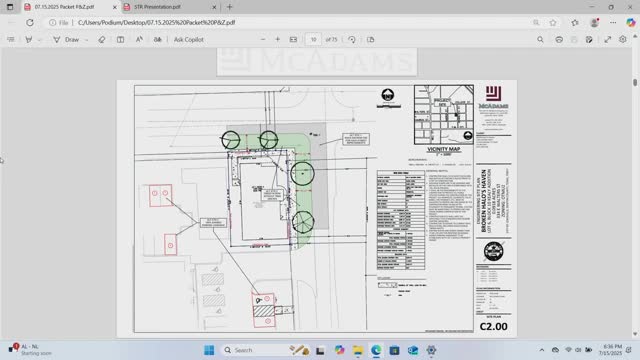The width and height of the screenshot is (640, 360).
Task: Switch to 07.15.2025 Packet P&Z.pdf tab
Action: coord(64,7)
